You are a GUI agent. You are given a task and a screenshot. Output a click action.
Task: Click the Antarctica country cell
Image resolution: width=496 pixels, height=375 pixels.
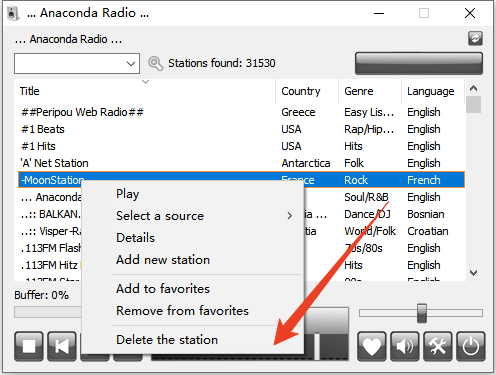click(x=306, y=163)
